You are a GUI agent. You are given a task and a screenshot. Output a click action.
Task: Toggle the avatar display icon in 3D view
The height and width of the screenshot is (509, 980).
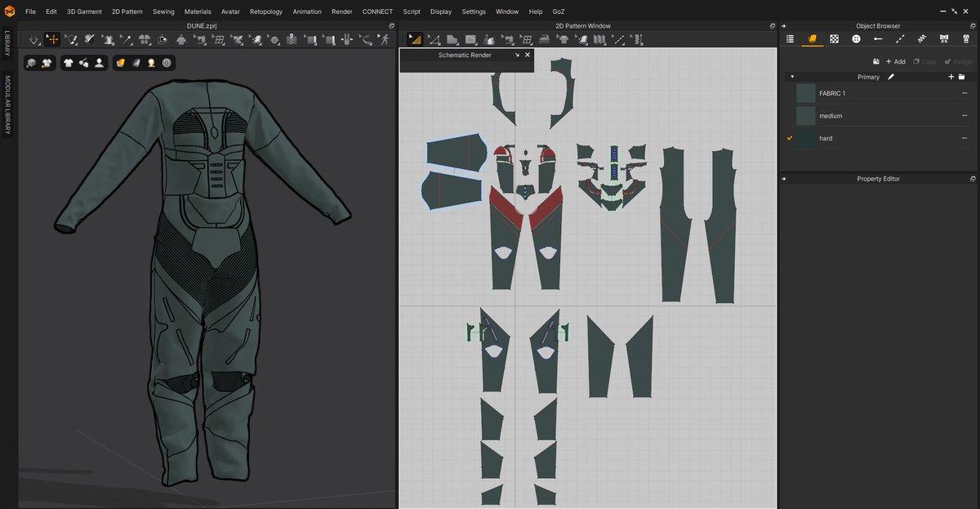click(99, 63)
